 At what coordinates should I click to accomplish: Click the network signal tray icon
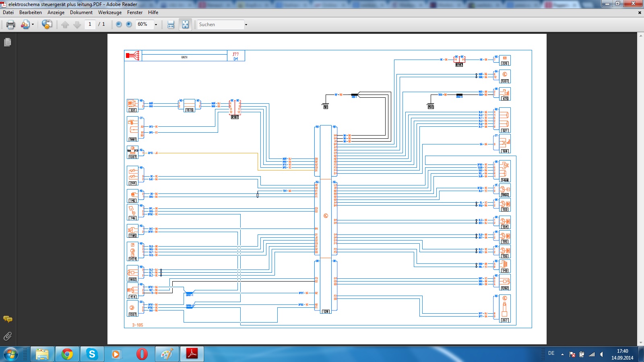592,354
